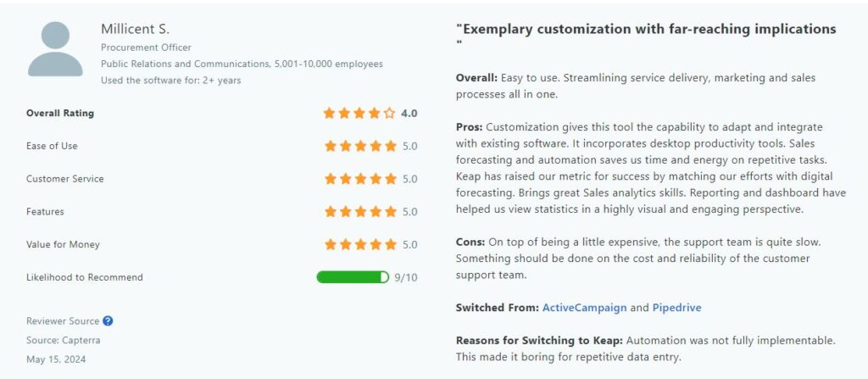Image resolution: width=868 pixels, height=379 pixels.
Task: Click the Features star rating
Action: coord(360,212)
